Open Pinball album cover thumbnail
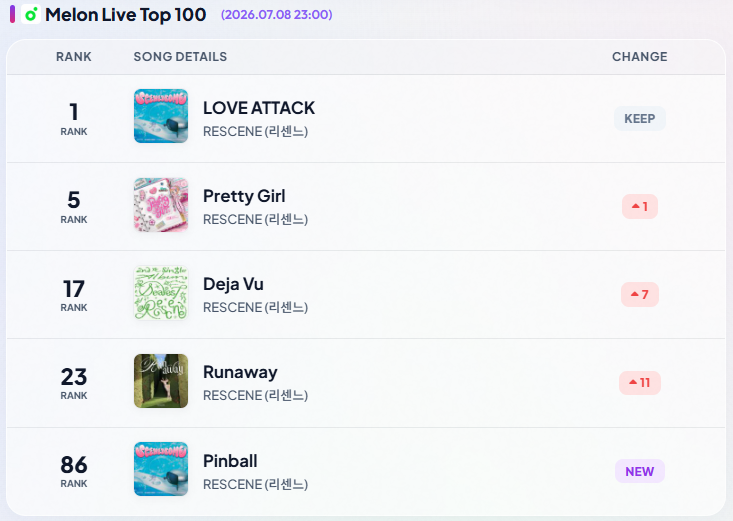 161,469
